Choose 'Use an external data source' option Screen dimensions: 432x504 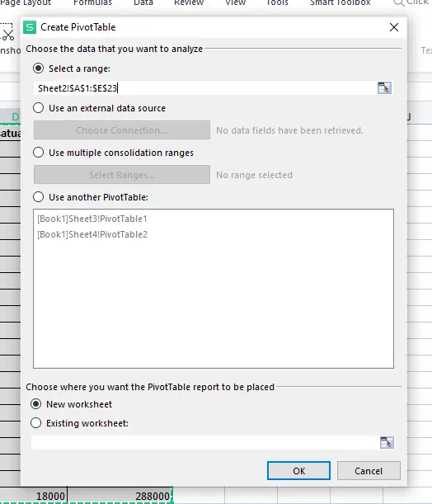click(x=38, y=108)
